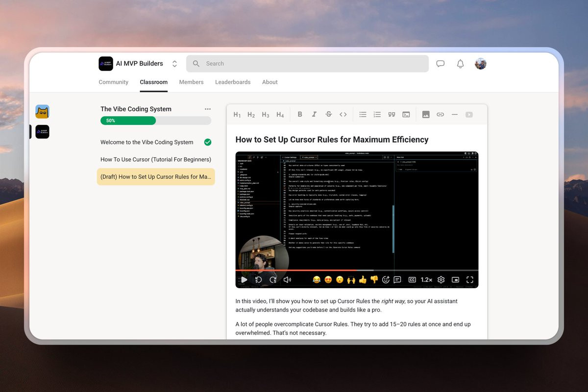React with the laughing emoji
Viewport: 588px width, 392px height.
click(317, 280)
